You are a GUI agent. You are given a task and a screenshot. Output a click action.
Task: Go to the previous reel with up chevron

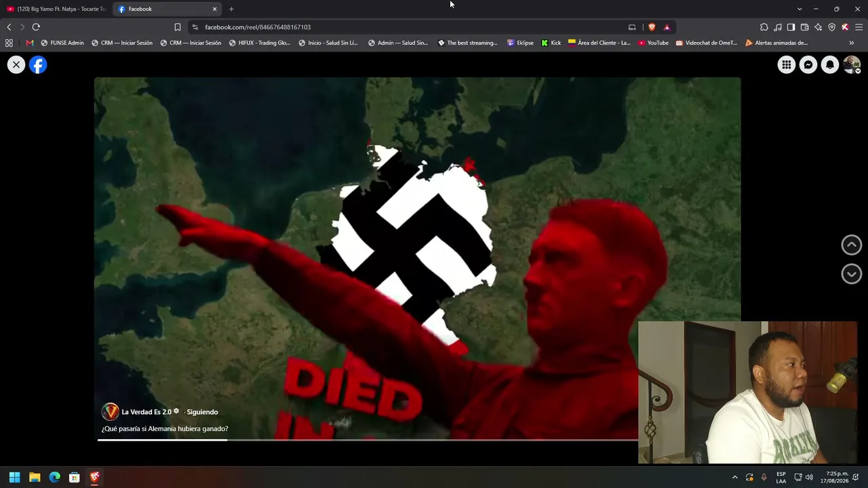852,245
